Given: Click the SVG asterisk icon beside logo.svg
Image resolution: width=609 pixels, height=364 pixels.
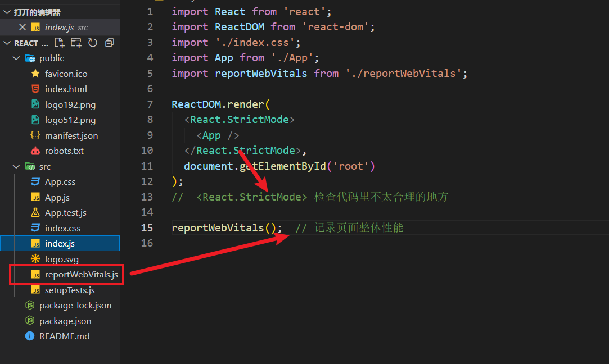Looking at the screenshot, I should click(x=35, y=258).
